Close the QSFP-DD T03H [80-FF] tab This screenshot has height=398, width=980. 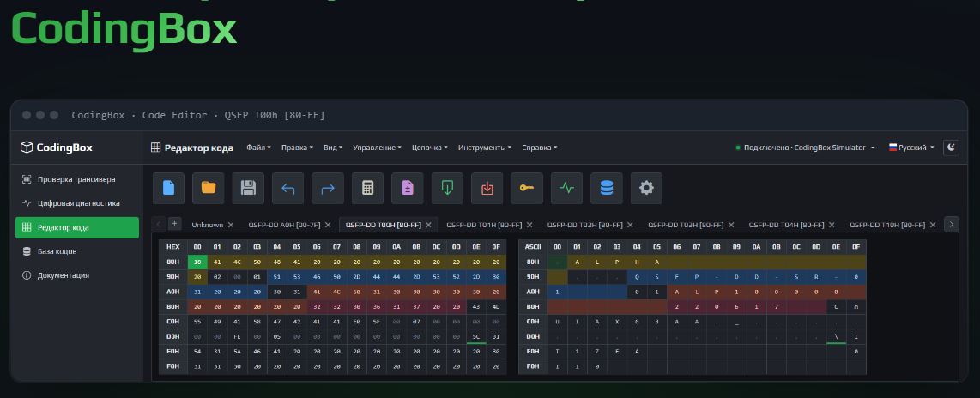pyautogui.click(x=731, y=225)
